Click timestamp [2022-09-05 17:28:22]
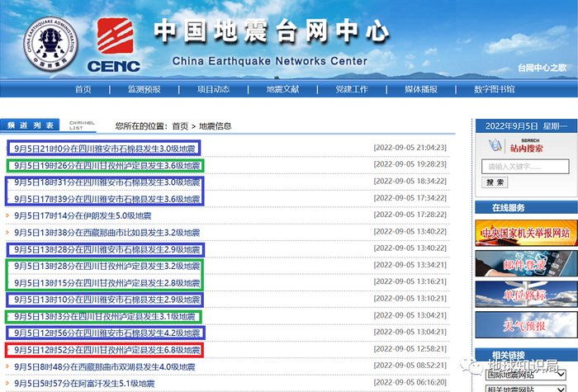578x392 pixels. [410, 215]
